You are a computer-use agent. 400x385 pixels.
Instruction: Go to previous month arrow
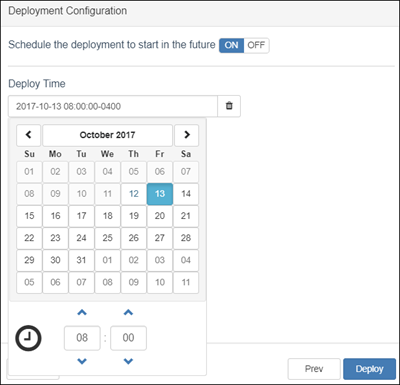[29, 135]
